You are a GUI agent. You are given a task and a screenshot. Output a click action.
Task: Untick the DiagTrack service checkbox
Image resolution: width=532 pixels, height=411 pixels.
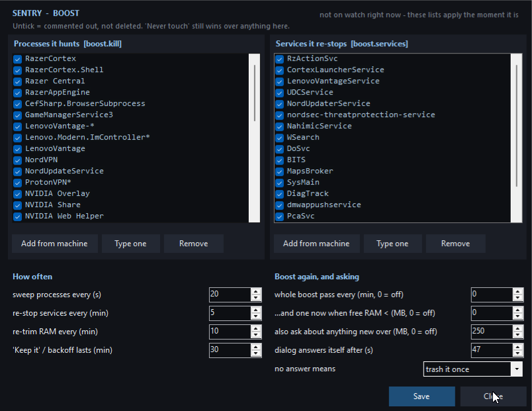click(x=279, y=194)
